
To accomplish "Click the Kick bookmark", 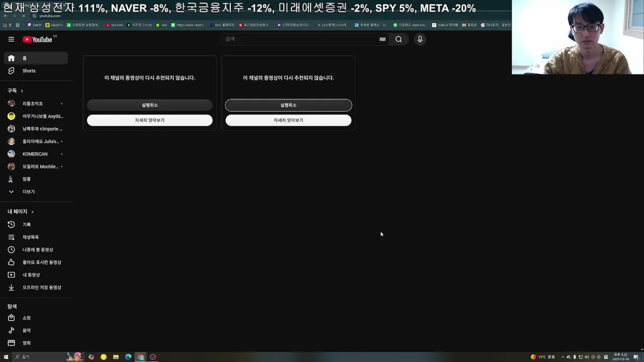I will (162, 25).
